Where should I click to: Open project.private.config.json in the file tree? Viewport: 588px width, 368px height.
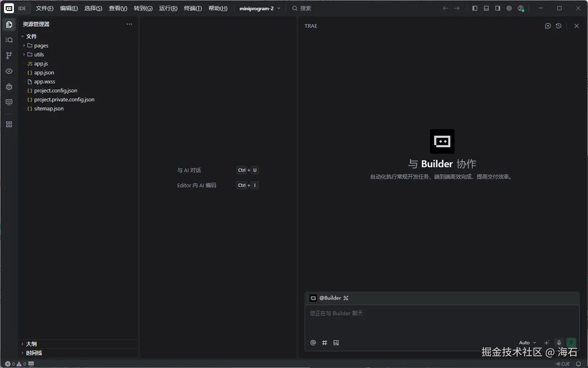click(x=78, y=99)
